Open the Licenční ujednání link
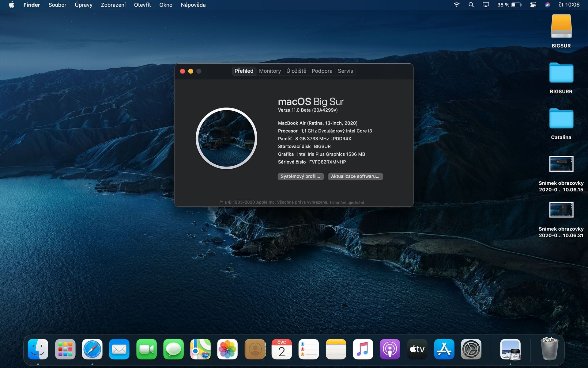Viewport: 588px width, 368px height. click(x=346, y=202)
